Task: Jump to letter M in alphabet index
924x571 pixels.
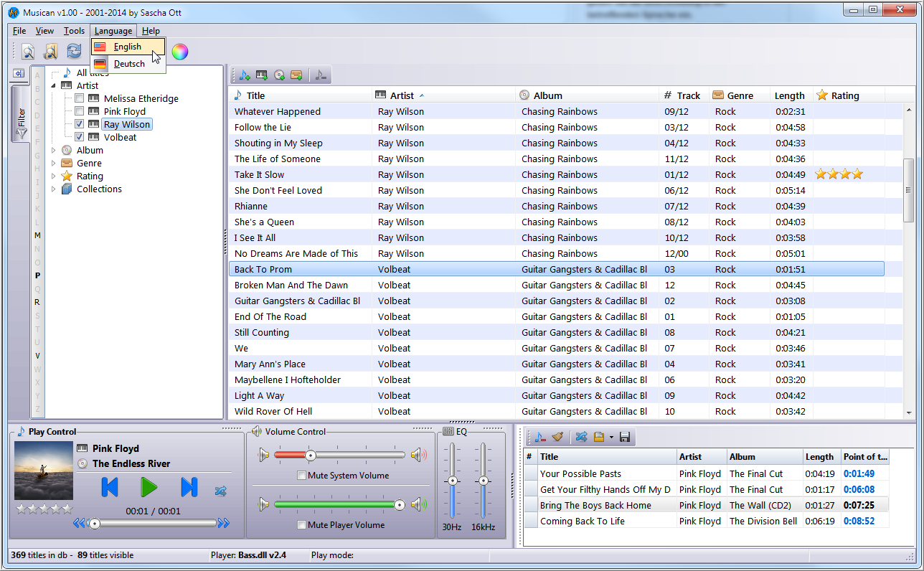Action: (x=37, y=235)
